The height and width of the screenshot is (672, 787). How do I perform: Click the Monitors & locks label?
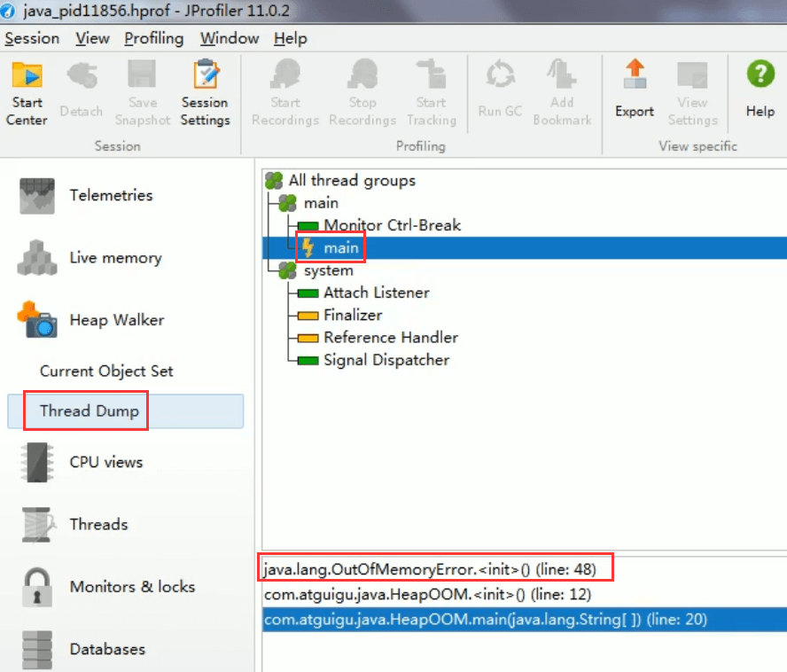point(132,587)
